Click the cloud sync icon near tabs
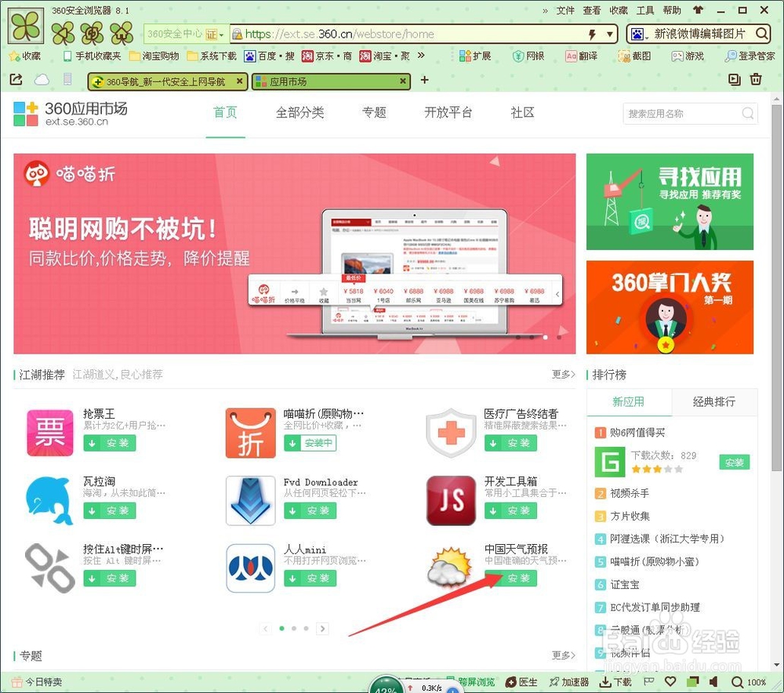The height and width of the screenshot is (693, 784). 42,79
